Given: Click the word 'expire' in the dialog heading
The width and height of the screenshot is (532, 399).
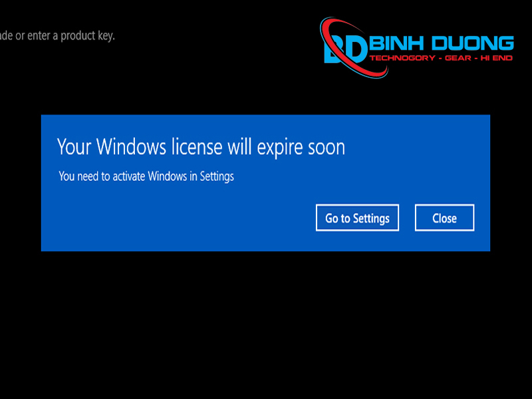Looking at the screenshot, I should click(x=279, y=148).
